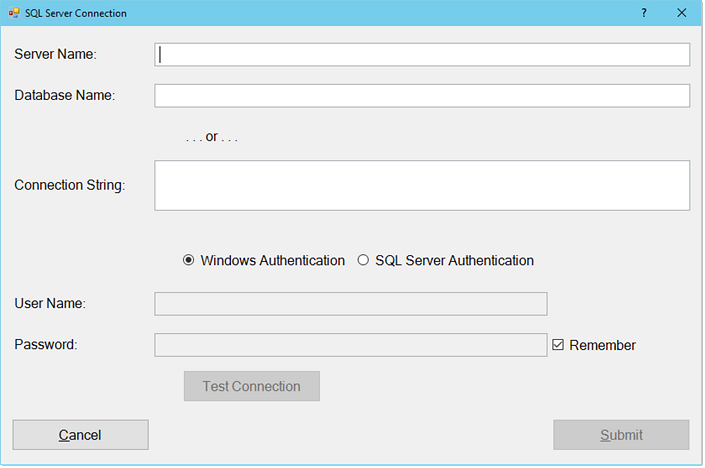Click the Password field
Image resolution: width=705 pixels, height=468 pixels.
point(351,345)
